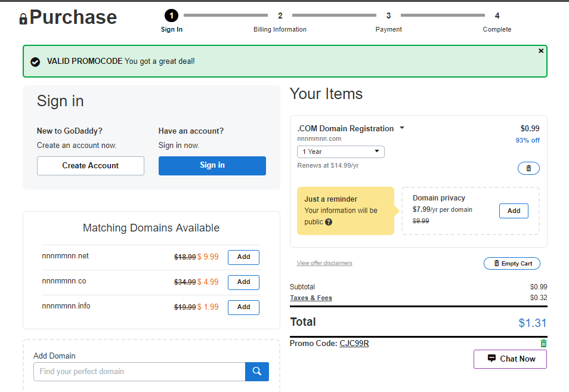Add nnnmmnn.co to cart
Screen dimensions: 569x392
click(x=243, y=282)
